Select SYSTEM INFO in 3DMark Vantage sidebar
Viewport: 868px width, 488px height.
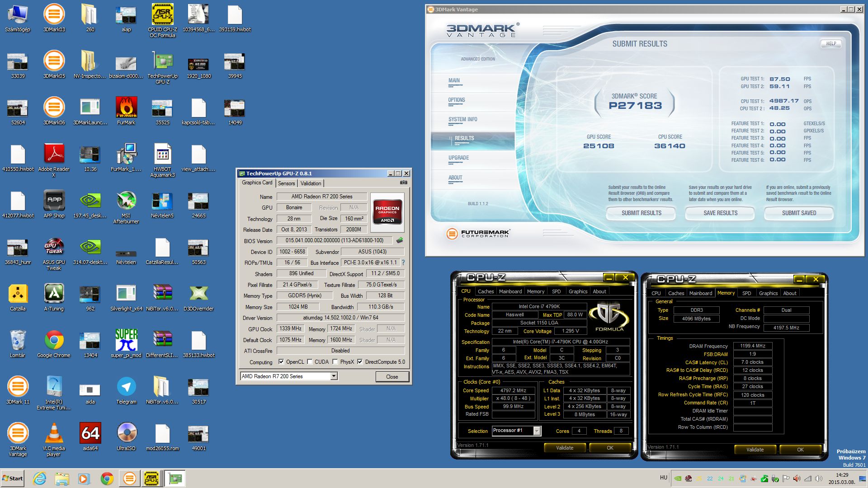pos(462,120)
